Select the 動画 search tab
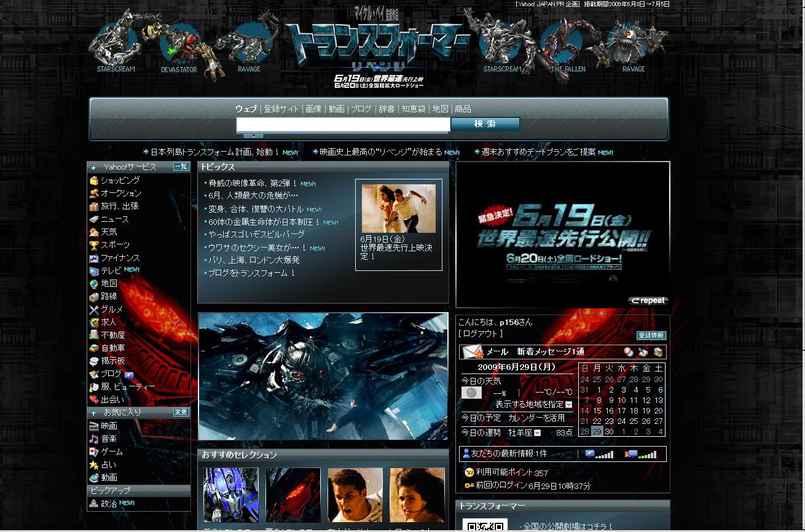Viewport: 805px width, 532px height. [x=336, y=109]
